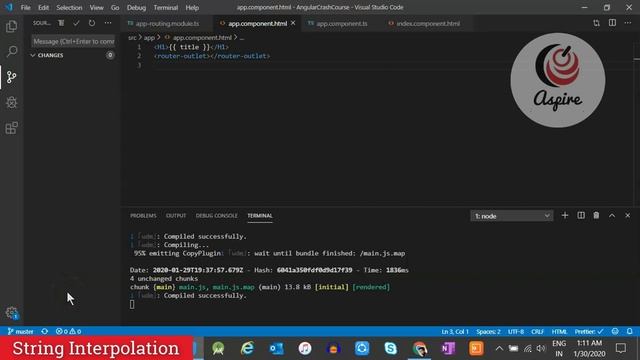640x360 pixels.
Task: Click the master branch indicator
Action: point(20,331)
